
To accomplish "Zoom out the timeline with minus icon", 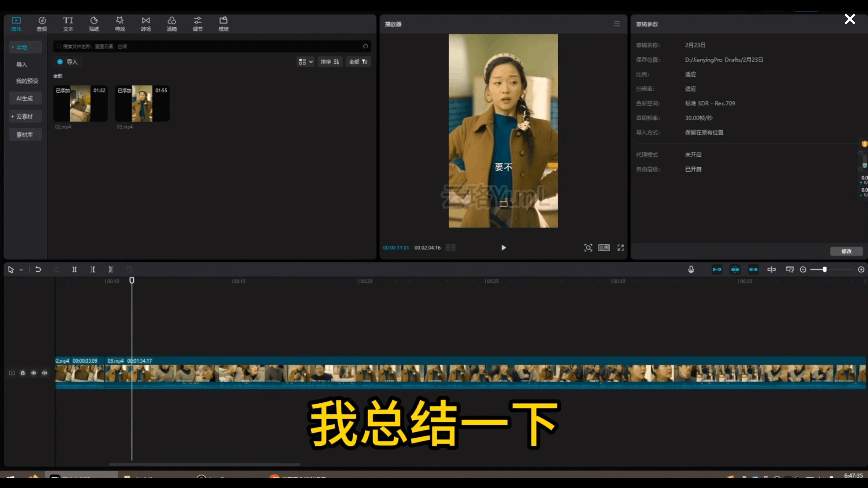I will [x=803, y=269].
